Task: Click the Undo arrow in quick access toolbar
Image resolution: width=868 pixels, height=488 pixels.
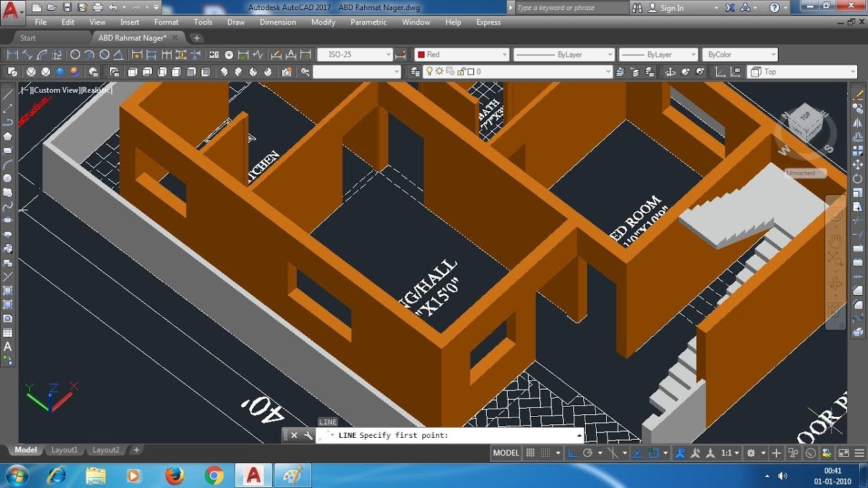Action: tap(113, 7)
